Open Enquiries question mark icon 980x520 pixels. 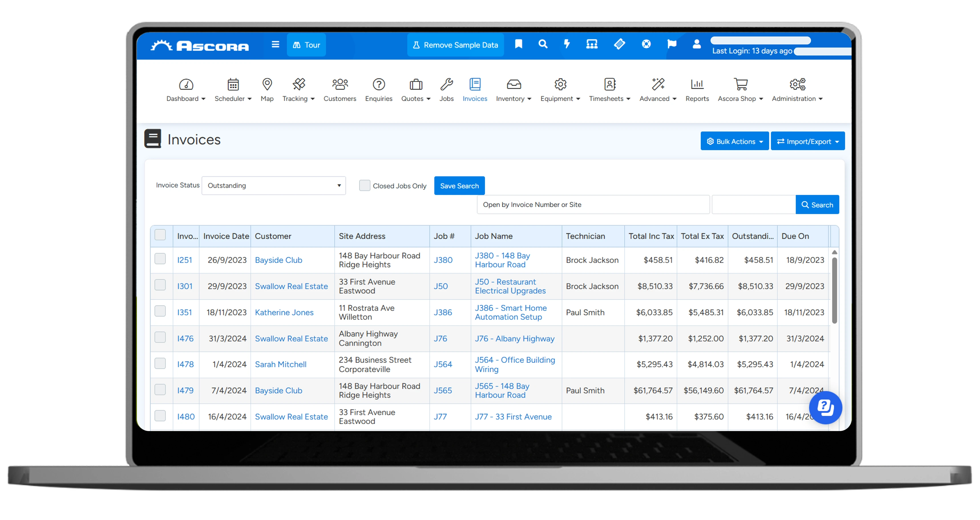379,84
